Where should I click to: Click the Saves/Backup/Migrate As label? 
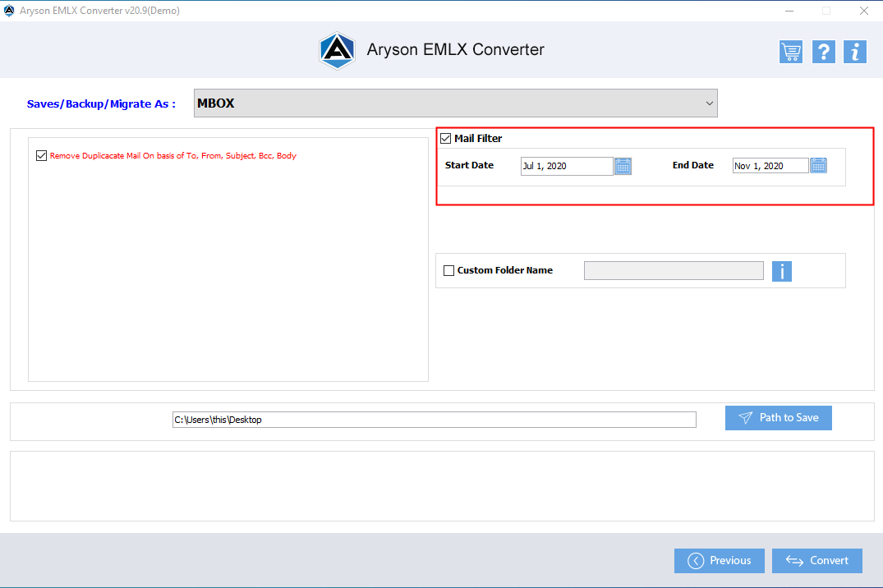[101, 103]
